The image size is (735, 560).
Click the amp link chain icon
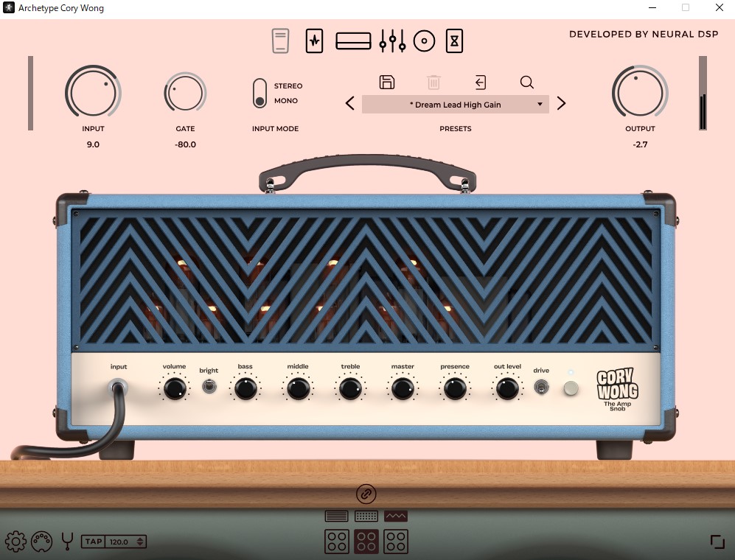366,494
